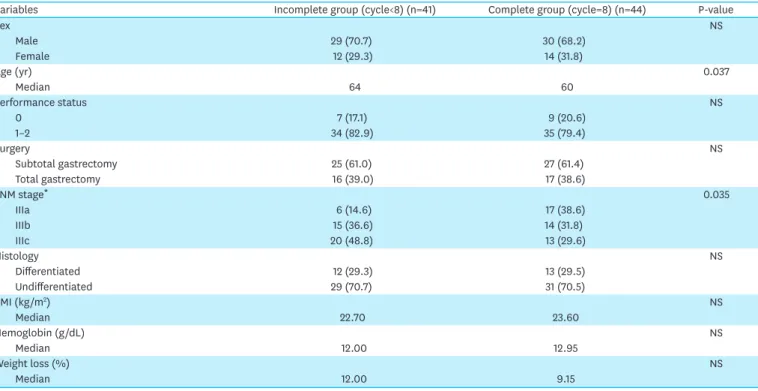
Task: Select the 'Weight loss (%)' row heading
Action: (34, 364)
